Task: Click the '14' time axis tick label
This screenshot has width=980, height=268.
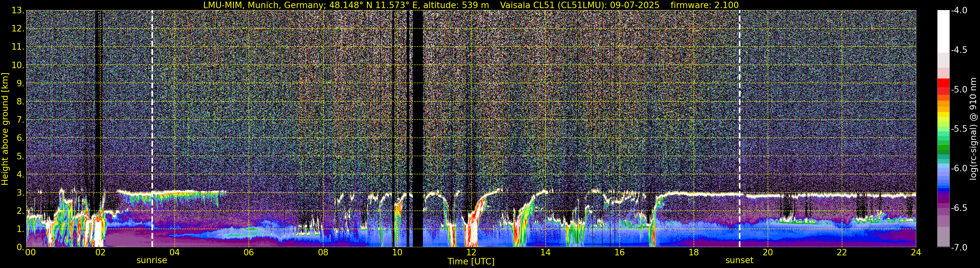Action: pyautogui.click(x=545, y=252)
